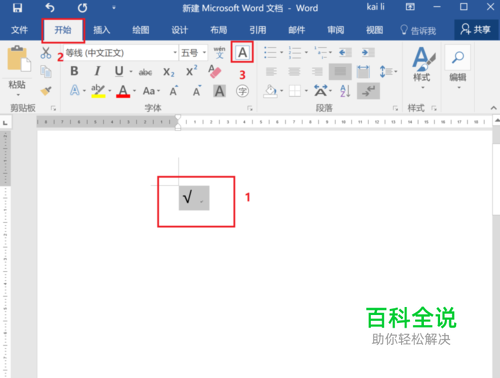Sort with the A-Z sort icon
Viewport: 500px width, 378px height.
point(345,91)
